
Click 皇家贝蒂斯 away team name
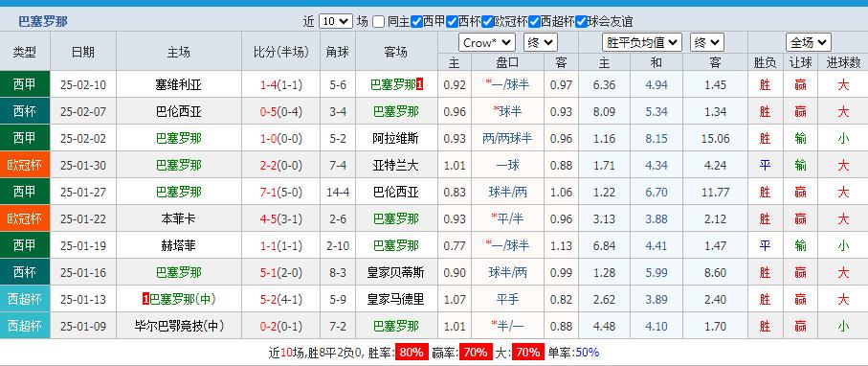point(396,272)
